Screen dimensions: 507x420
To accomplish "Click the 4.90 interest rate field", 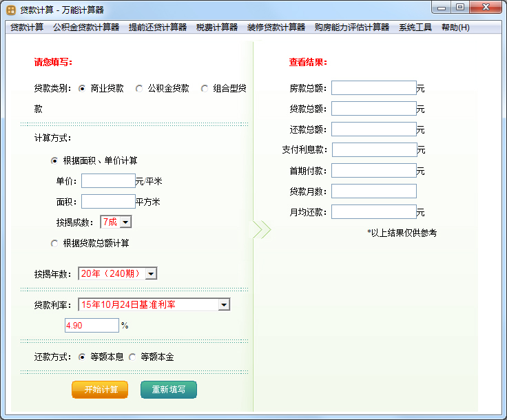I will (x=92, y=326).
